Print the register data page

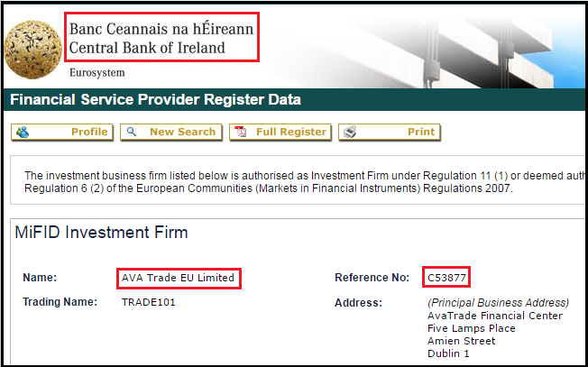tap(390, 133)
